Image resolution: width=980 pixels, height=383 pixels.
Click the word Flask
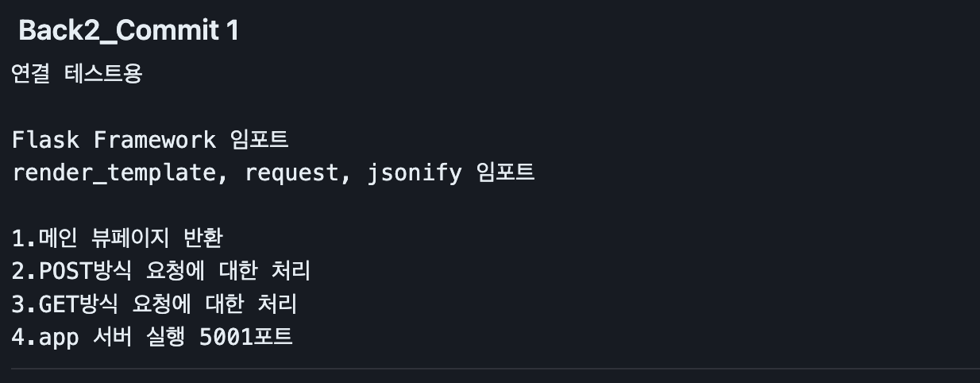[45, 140]
